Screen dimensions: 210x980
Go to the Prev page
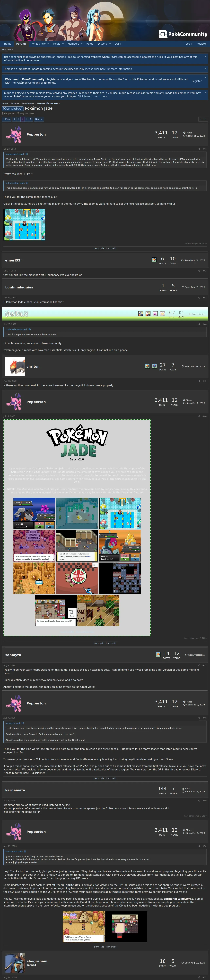click(x=7, y=119)
